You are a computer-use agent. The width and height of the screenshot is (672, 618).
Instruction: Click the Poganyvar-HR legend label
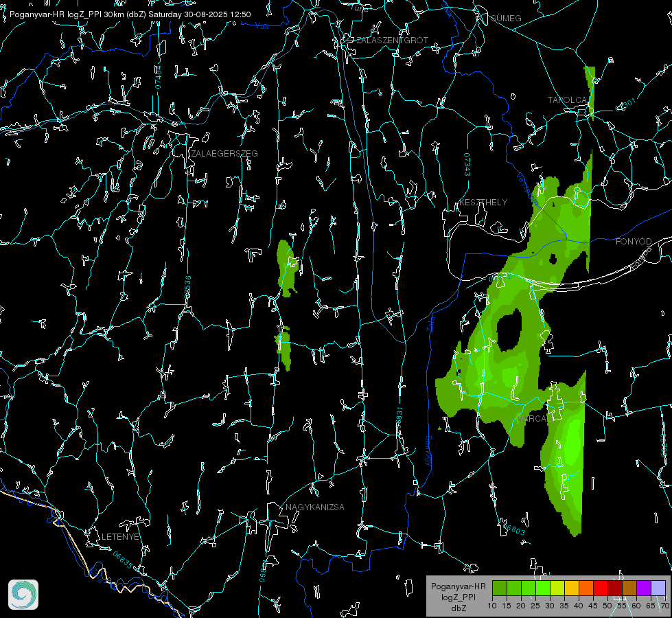pos(459,586)
